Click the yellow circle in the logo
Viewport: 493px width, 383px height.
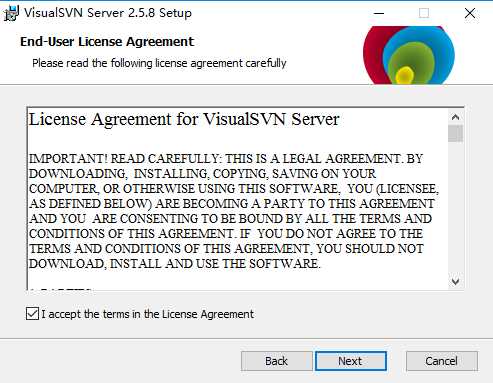click(x=404, y=75)
